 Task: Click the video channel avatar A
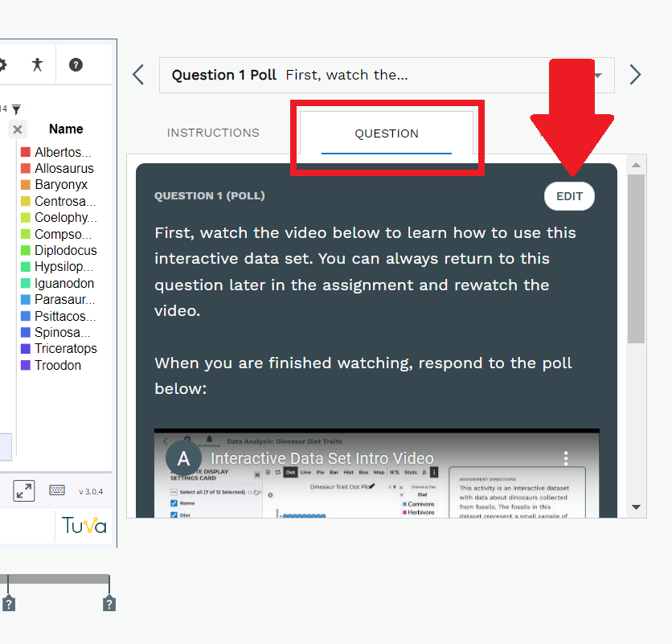(184, 458)
